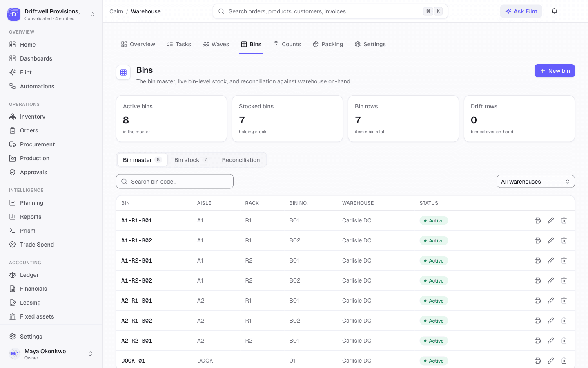Viewport: 588px width, 368px height.
Task: Expand Maya Okonkwo user menu
Action: 51,354
